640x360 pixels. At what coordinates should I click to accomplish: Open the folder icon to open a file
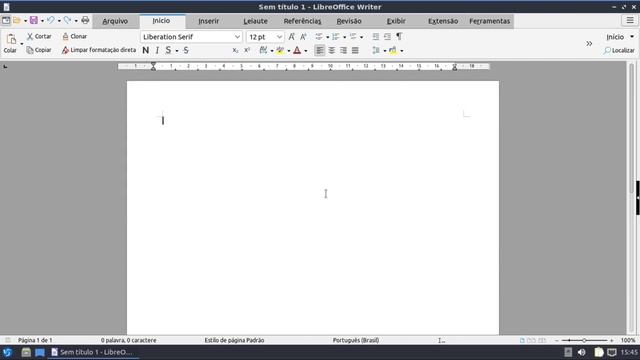pos(17,20)
